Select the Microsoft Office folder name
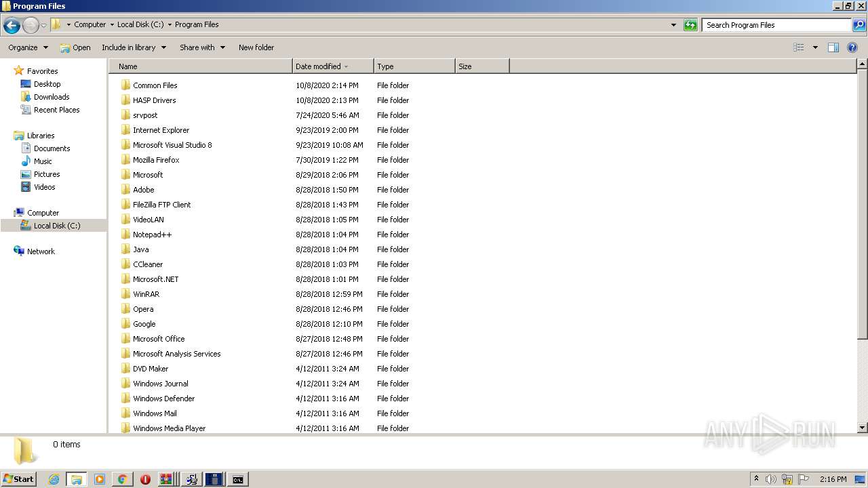 point(159,339)
